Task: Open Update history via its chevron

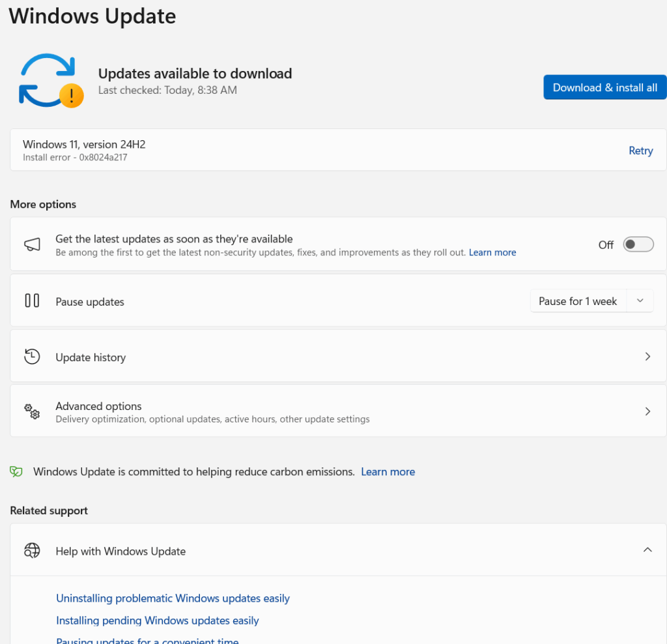Action: [647, 357]
